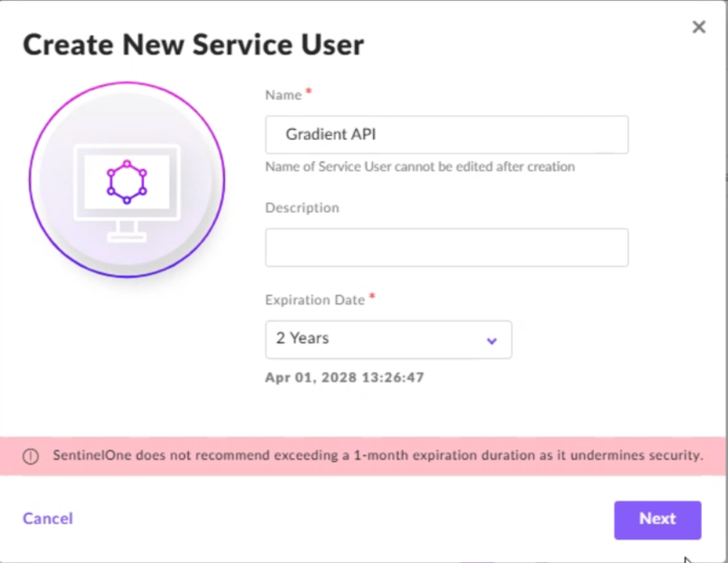Screen dimensions: 728x563
Task: Click the info icon in the warning banner
Action: click(31, 456)
